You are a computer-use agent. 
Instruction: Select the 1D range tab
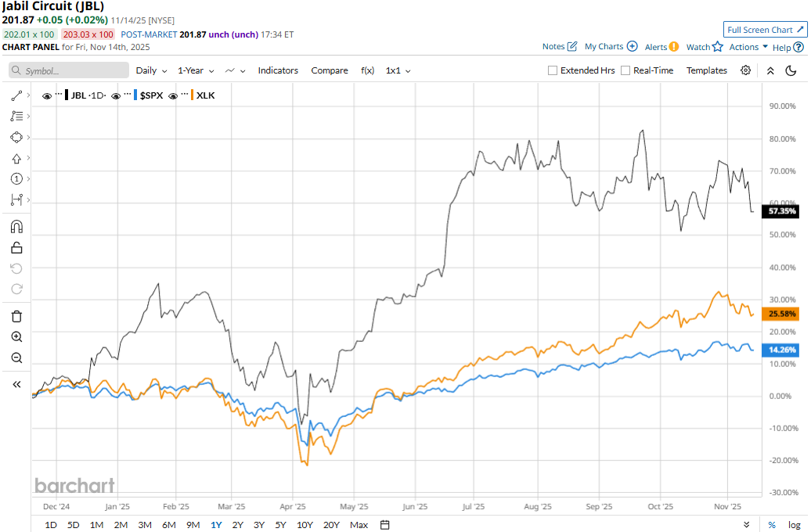[x=51, y=525]
